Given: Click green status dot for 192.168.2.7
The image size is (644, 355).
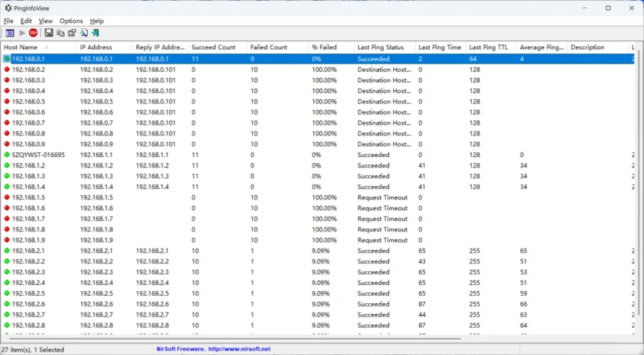Looking at the screenshot, I should (7, 315).
